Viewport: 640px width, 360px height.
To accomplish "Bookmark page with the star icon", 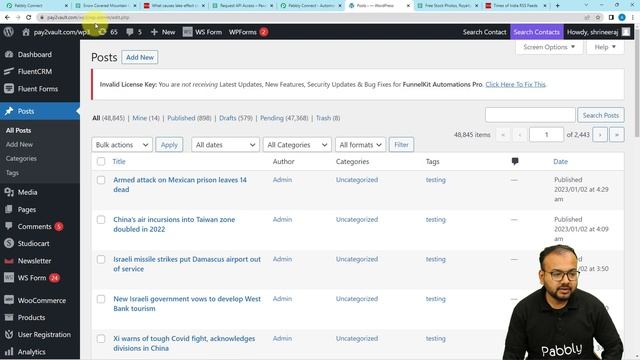I will pos(598,18).
